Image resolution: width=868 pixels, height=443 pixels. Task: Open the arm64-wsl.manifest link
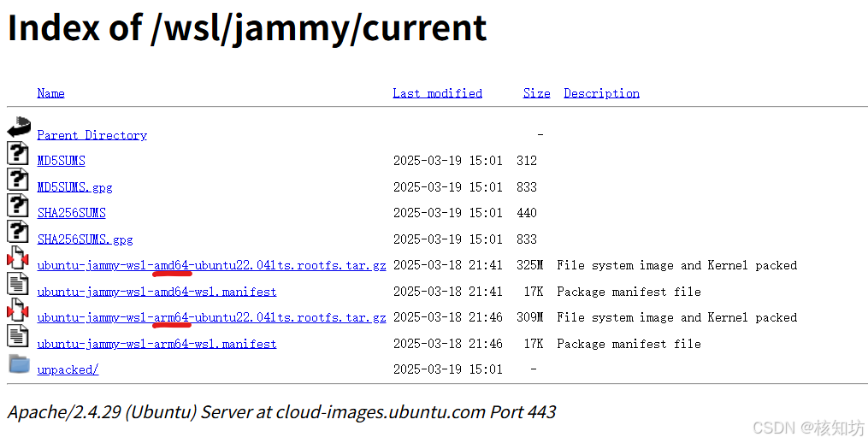pos(156,344)
